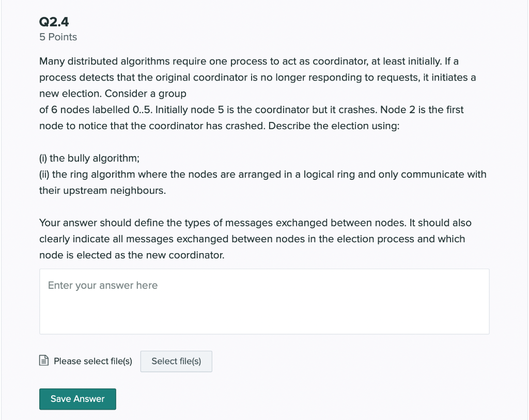The image size is (529, 420).
Task: Click the empty answer placeholder text
Action: tap(102, 285)
